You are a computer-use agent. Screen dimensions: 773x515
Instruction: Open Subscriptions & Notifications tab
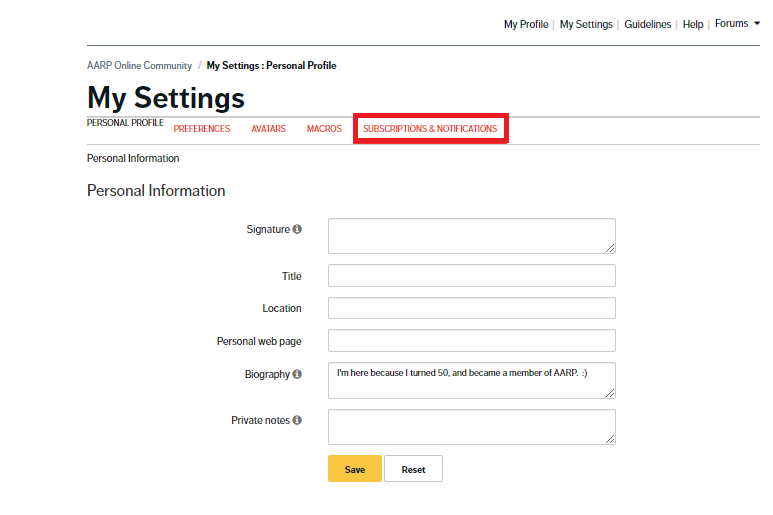click(430, 129)
